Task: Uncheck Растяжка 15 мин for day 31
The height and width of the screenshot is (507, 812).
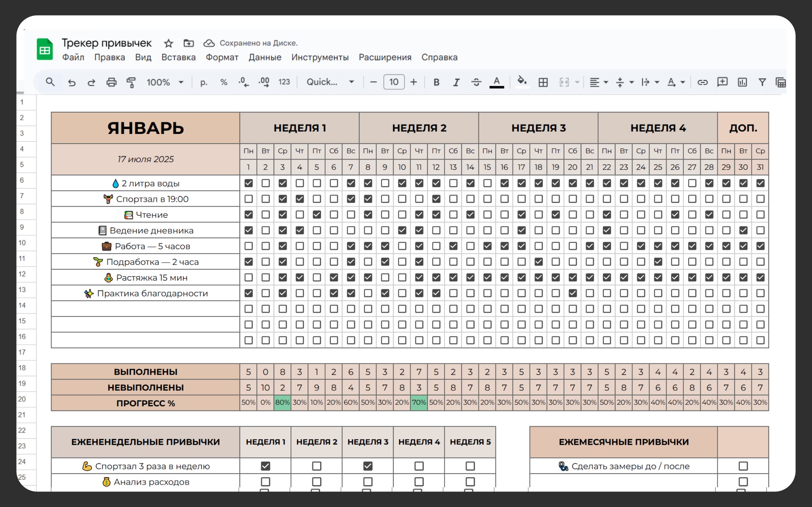Action: [x=760, y=277]
